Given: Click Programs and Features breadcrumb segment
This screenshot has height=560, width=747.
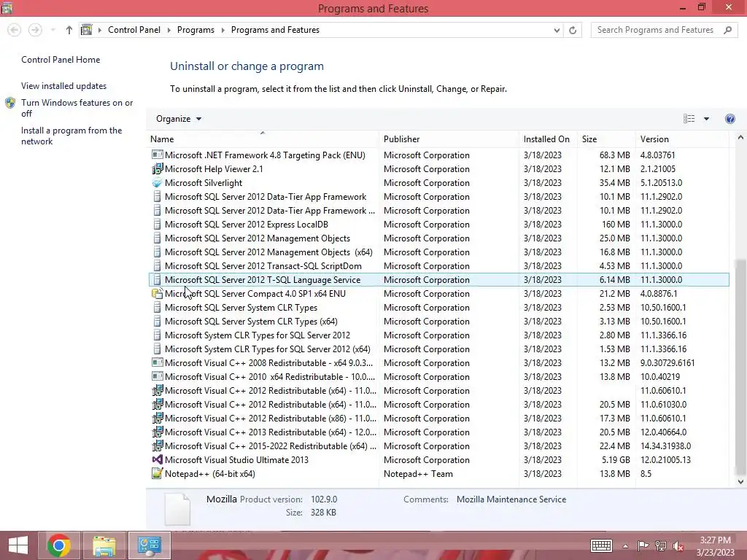Looking at the screenshot, I should [275, 29].
